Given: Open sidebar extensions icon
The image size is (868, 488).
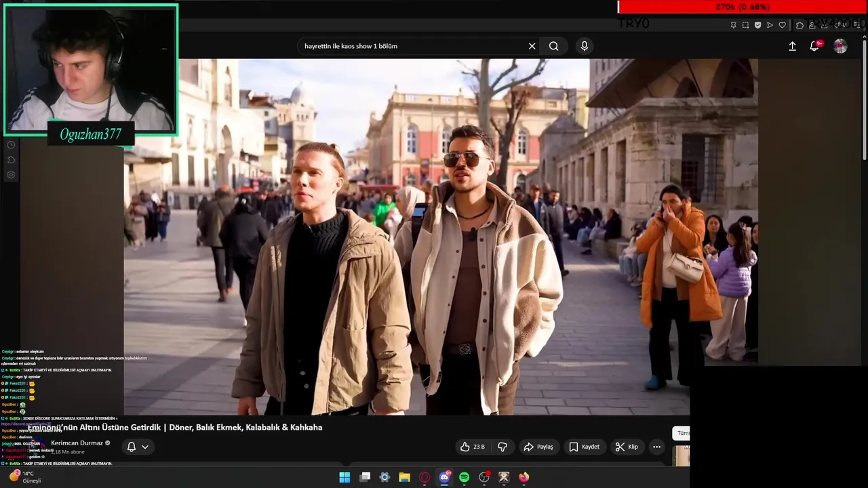Looking at the screenshot, I should pyautogui.click(x=11, y=160).
